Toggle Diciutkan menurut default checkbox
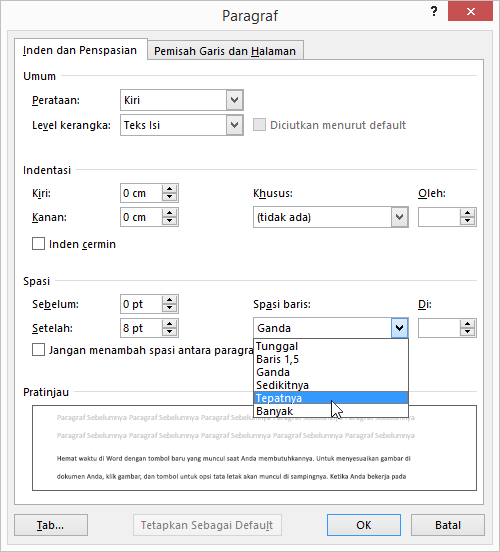The height and width of the screenshot is (552, 500). pos(260,125)
